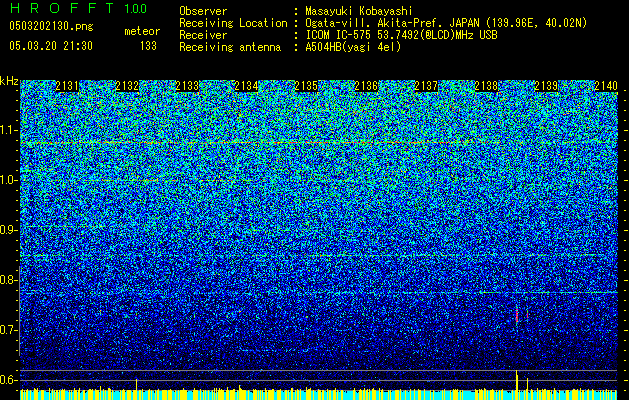The height and width of the screenshot is (400, 629).
Task: Click the meteor count 133
Action: [148, 46]
